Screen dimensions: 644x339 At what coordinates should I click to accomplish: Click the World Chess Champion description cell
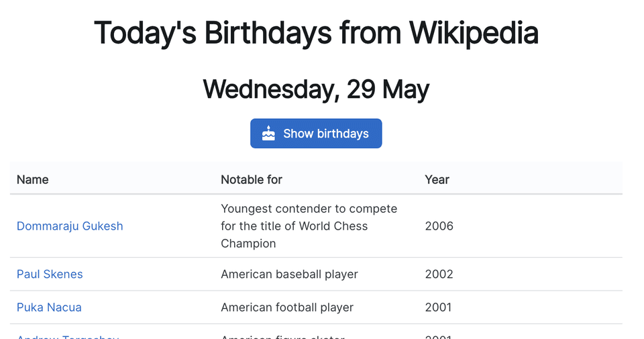pos(309,226)
